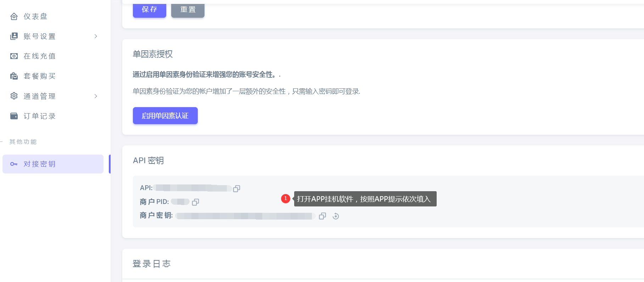This screenshot has width=644, height=282.
Task: Open 订单记录 from the sidebar
Action: click(x=40, y=116)
